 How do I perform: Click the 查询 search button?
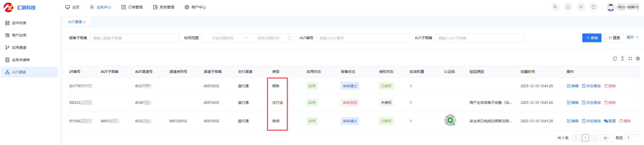coord(592,38)
